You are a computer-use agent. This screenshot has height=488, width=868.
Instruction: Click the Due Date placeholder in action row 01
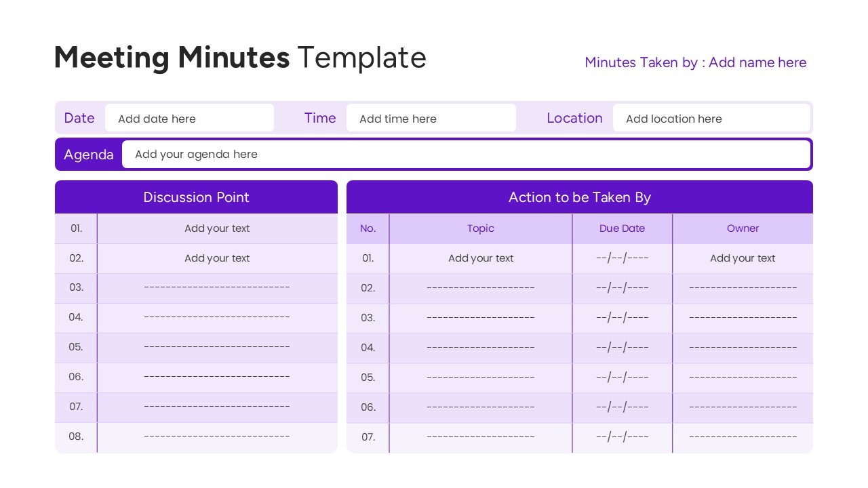point(622,258)
